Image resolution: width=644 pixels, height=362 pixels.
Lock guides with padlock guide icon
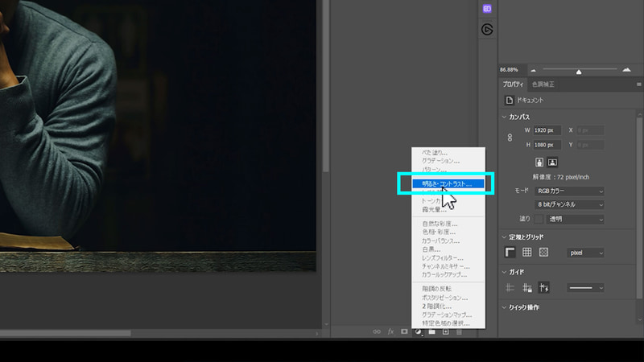(x=527, y=288)
